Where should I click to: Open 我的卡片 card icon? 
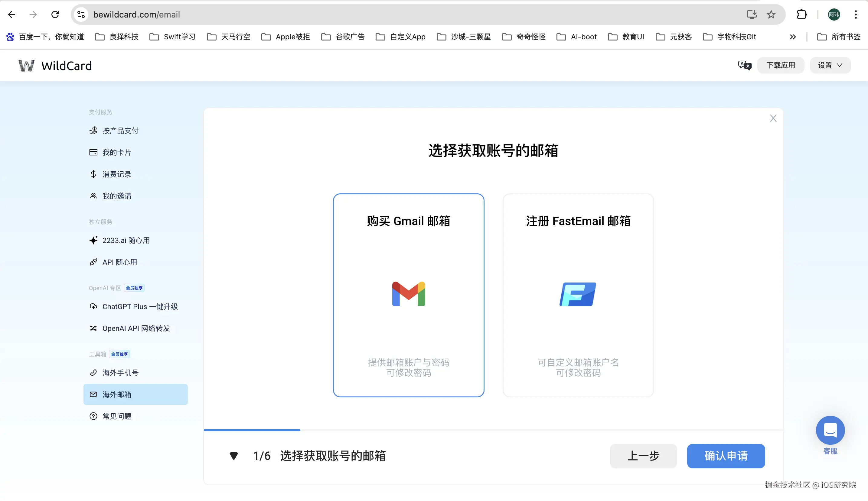[93, 152]
